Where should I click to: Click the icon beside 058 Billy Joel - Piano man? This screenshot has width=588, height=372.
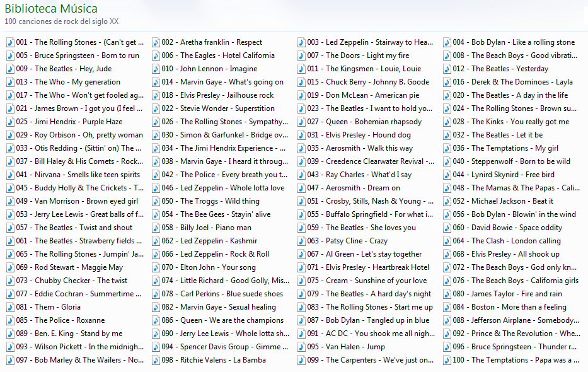coord(156,228)
